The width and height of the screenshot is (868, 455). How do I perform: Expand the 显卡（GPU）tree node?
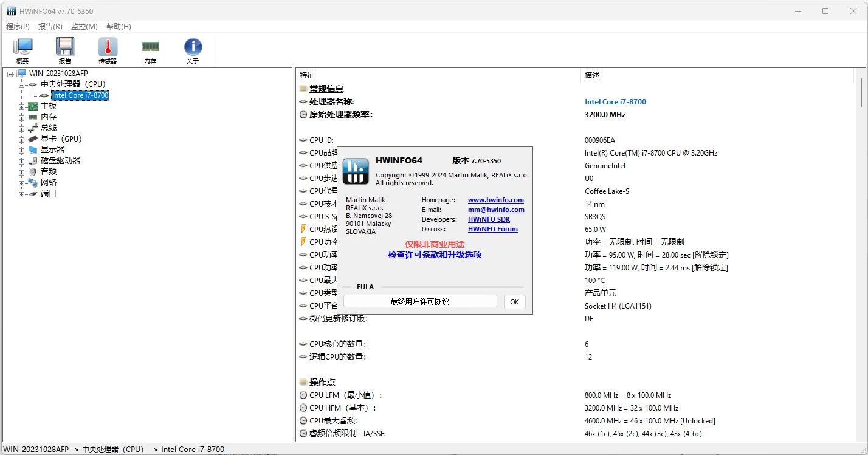pyautogui.click(x=21, y=139)
